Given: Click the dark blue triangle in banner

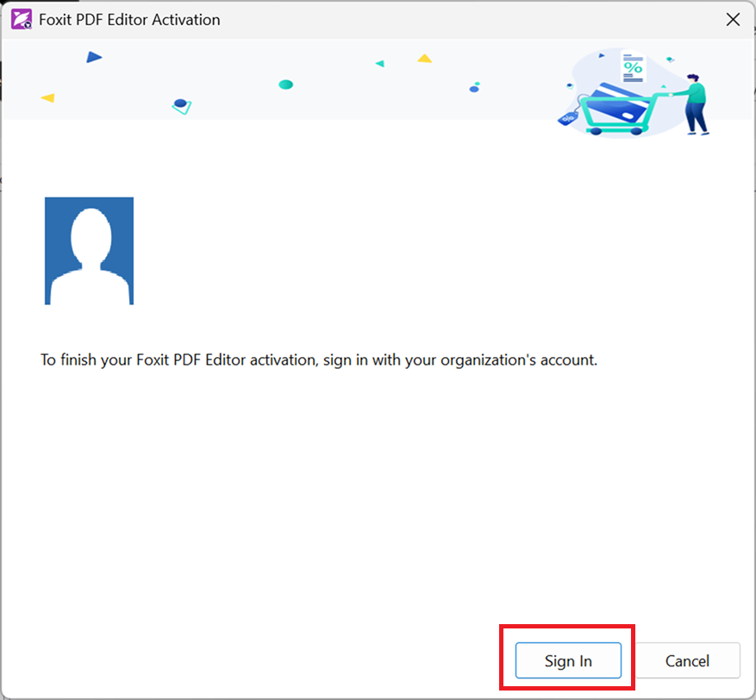Looking at the screenshot, I should click(94, 58).
